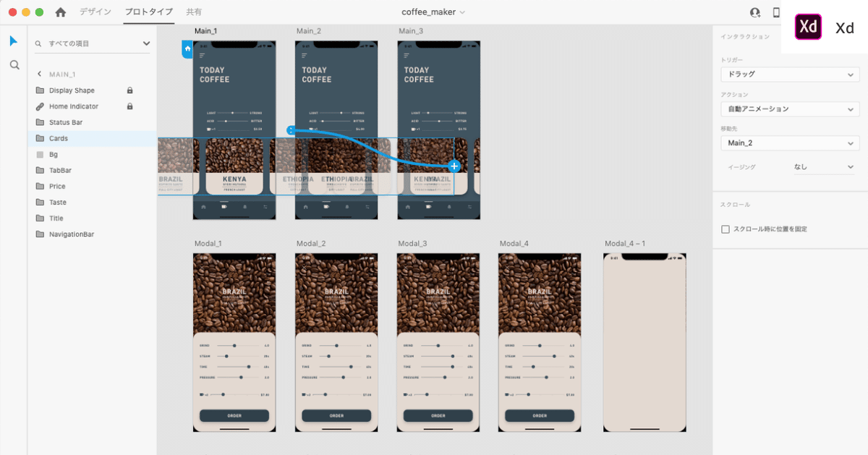Click the TODAY COFFEE heading in Main_3
The width and height of the screenshot is (868, 455).
pos(419,75)
